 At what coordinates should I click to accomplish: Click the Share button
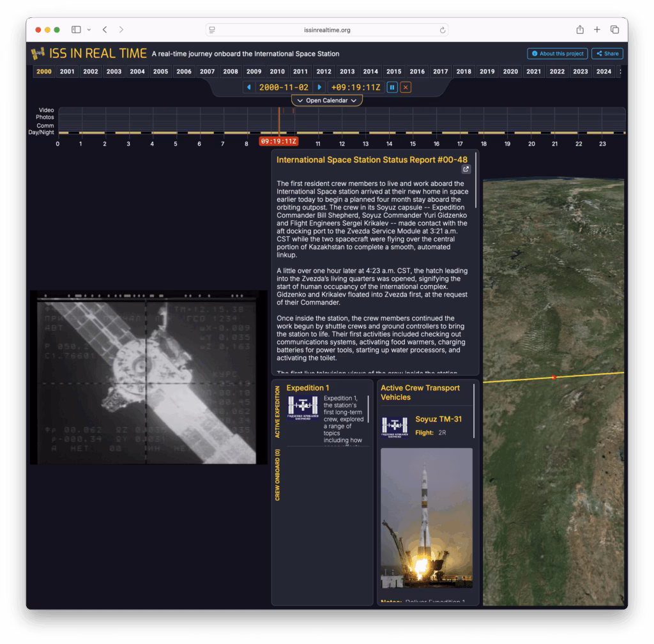[607, 54]
